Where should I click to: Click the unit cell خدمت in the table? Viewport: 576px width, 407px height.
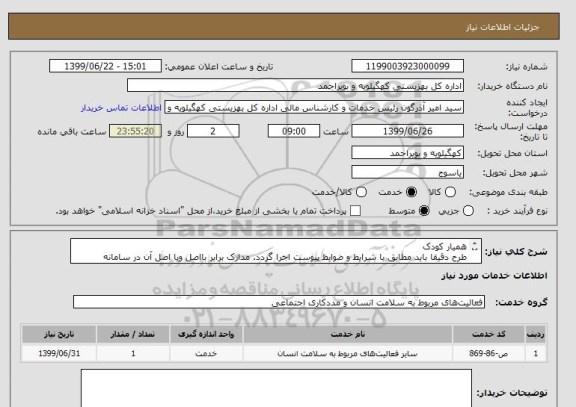pyautogui.click(x=206, y=354)
